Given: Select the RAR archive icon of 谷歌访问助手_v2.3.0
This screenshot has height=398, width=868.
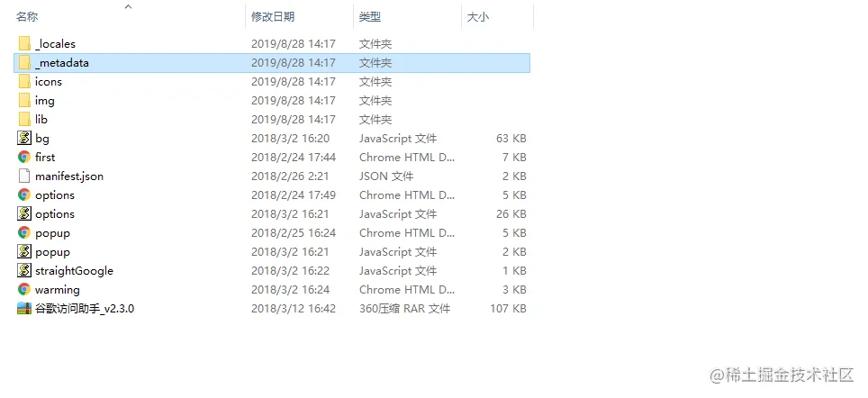Looking at the screenshot, I should click(23, 308).
